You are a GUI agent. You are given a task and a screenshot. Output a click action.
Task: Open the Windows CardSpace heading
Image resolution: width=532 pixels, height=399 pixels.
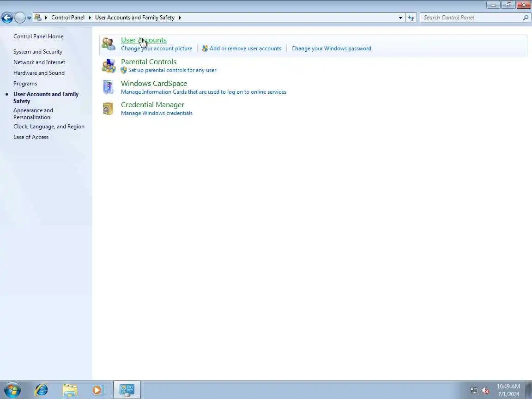[154, 84]
